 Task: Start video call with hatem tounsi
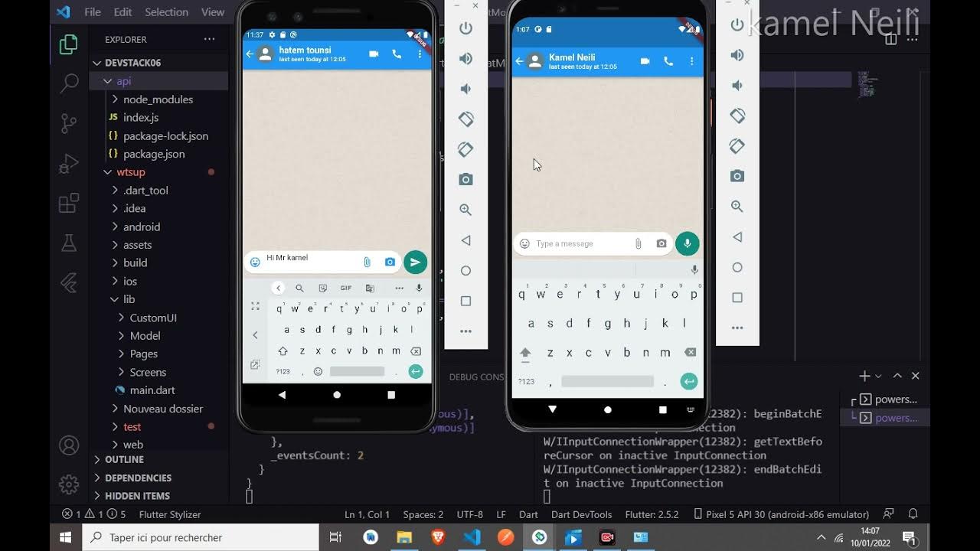[x=374, y=54]
